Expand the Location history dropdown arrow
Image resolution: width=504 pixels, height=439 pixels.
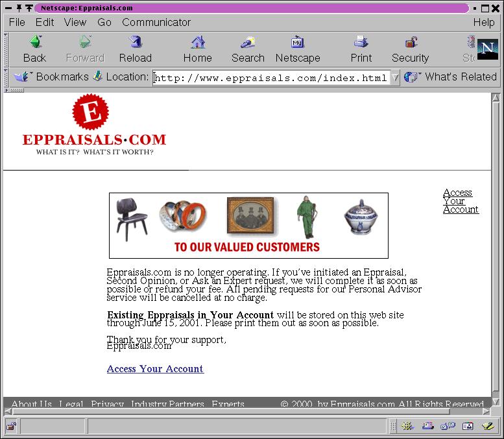pyautogui.click(x=396, y=77)
